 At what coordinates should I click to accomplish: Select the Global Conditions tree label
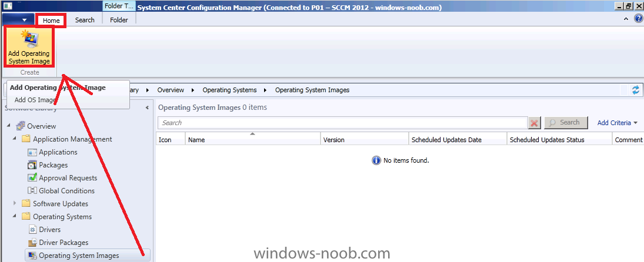pos(66,191)
